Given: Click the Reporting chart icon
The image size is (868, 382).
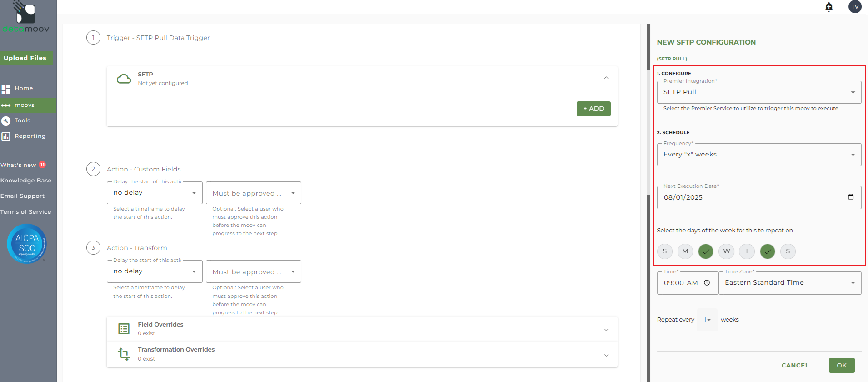Looking at the screenshot, I should coord(6,136).
